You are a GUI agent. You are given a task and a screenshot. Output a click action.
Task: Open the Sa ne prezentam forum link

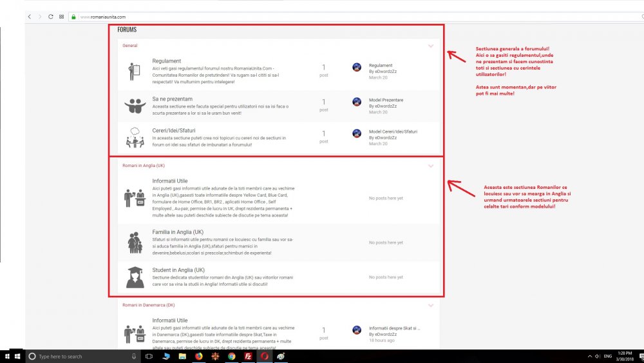pyautogui.click(x=172, y=99)
